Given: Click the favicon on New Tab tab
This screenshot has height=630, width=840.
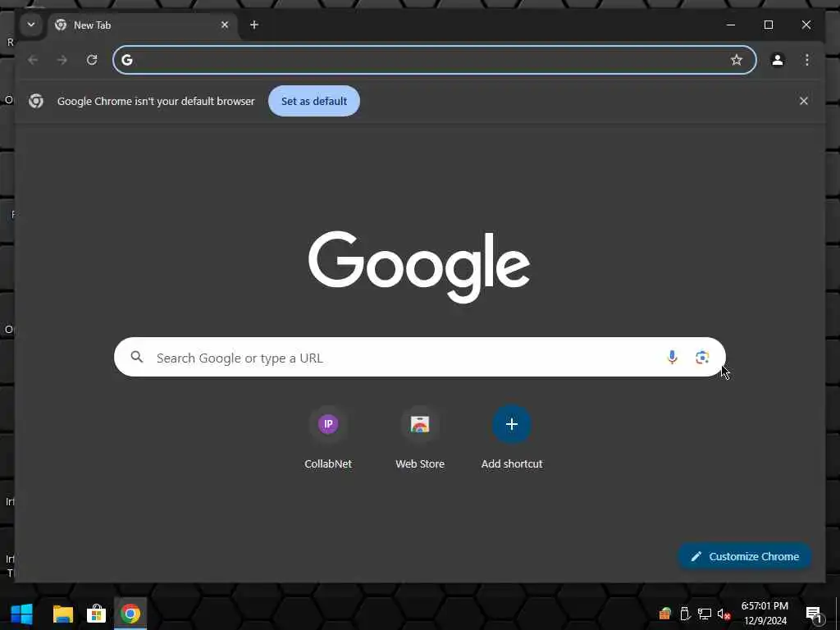Looking at the screenshot, I should [61, 25].
